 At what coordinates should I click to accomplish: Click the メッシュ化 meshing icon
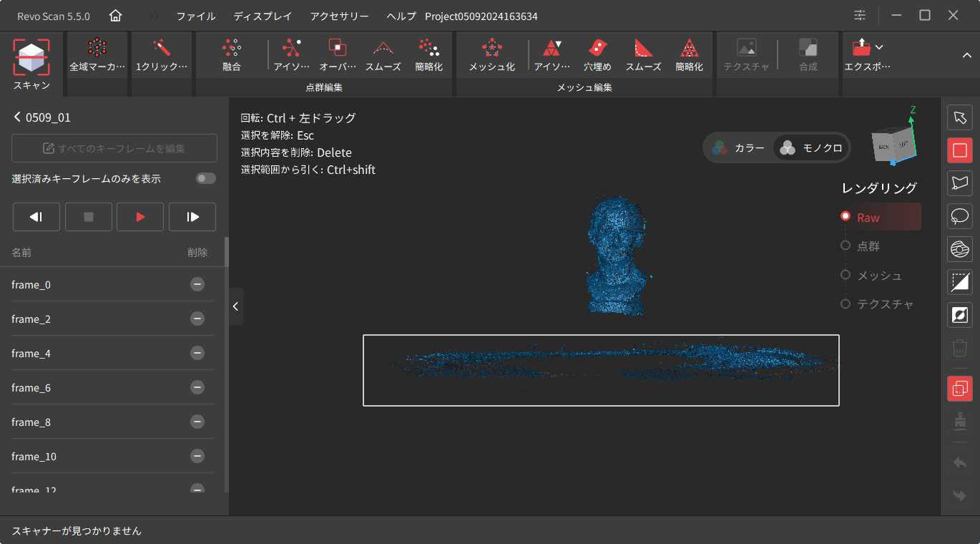pos(491,49)
